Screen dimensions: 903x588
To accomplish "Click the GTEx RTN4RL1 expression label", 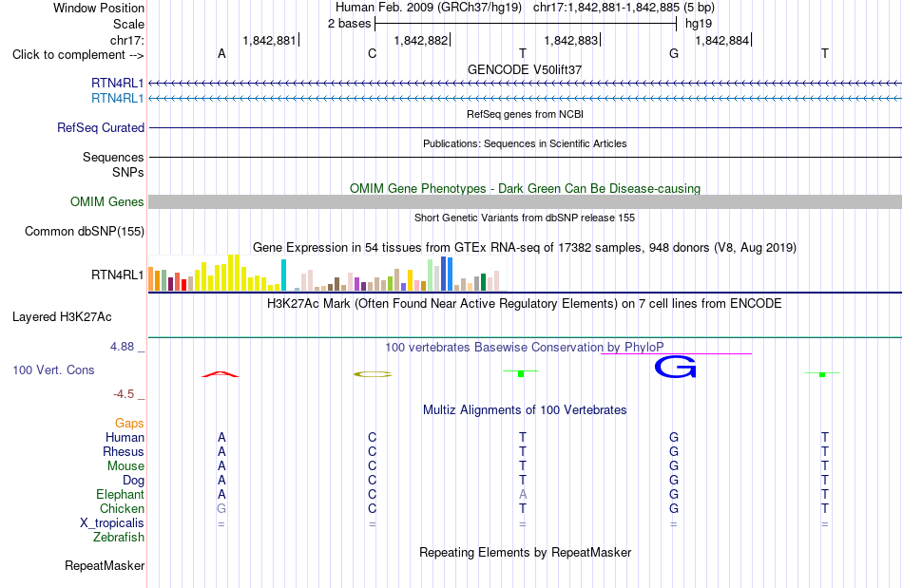I will (x=118, y=275).
